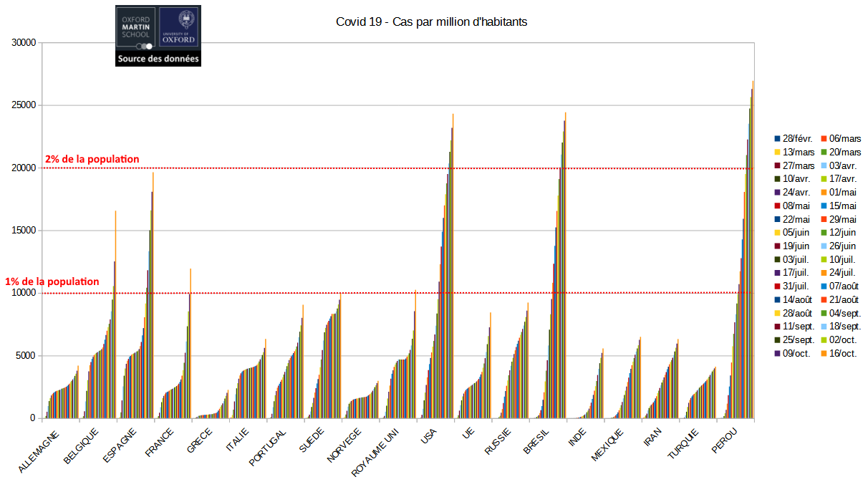Click the 'Source des données' caption
Screen dimensions: 868x487
[158, 59]
